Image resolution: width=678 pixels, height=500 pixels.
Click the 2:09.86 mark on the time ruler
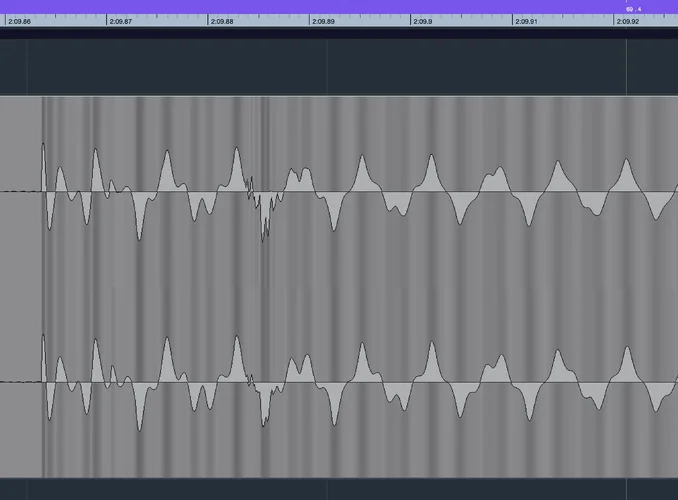[x=19, y=21]
